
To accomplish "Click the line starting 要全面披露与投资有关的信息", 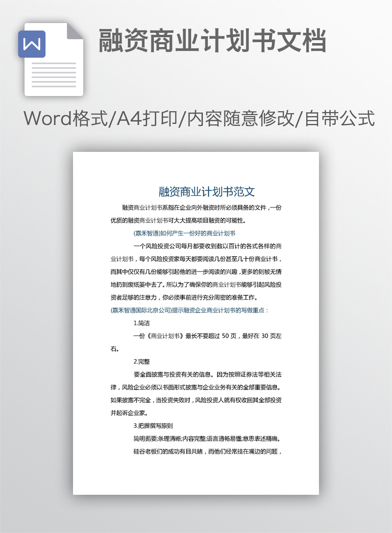I will coord(207,374).
